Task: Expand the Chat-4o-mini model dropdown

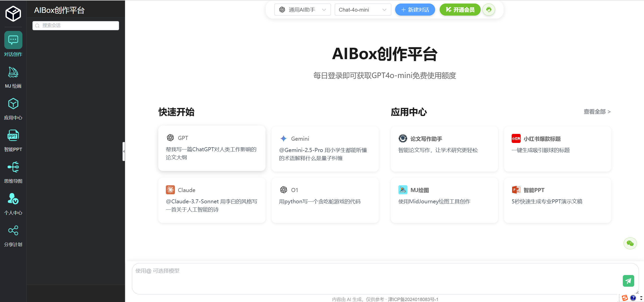Action: (x=363, y=10)
